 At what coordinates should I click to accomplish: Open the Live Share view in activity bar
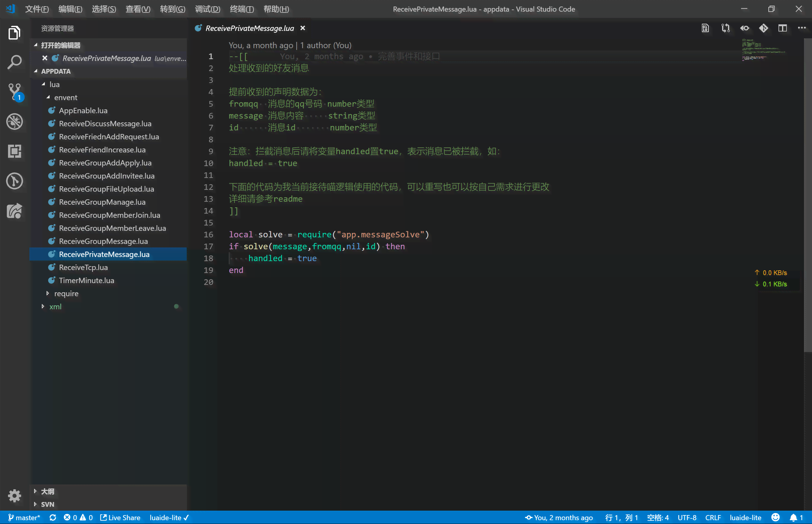14,211
